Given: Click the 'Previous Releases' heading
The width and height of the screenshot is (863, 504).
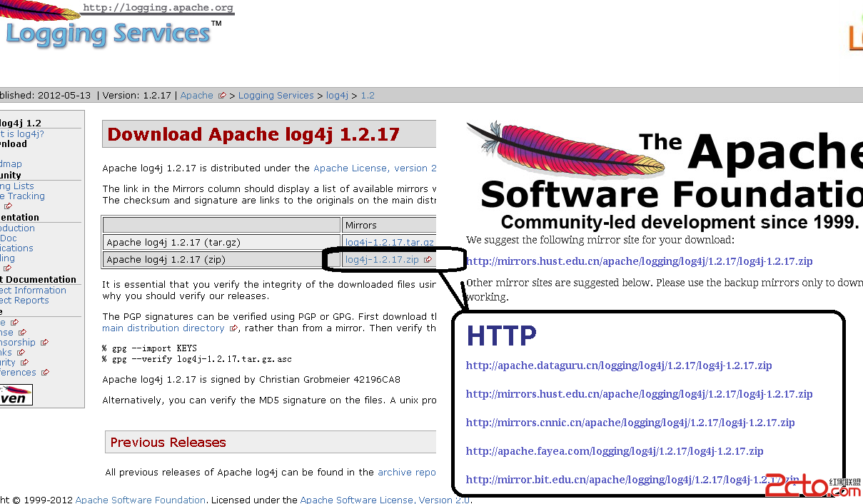Looking at the screenshot, I should (168, 443).
